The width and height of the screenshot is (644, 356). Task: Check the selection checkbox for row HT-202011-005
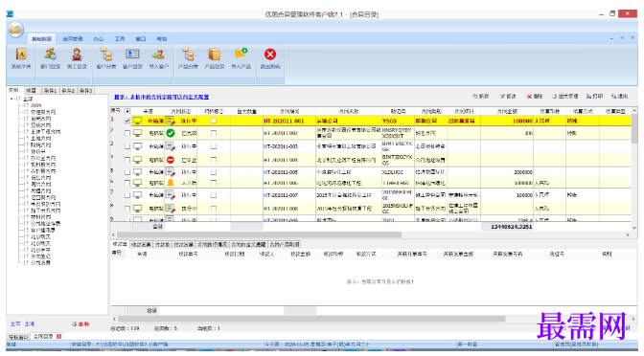point(127,172)
